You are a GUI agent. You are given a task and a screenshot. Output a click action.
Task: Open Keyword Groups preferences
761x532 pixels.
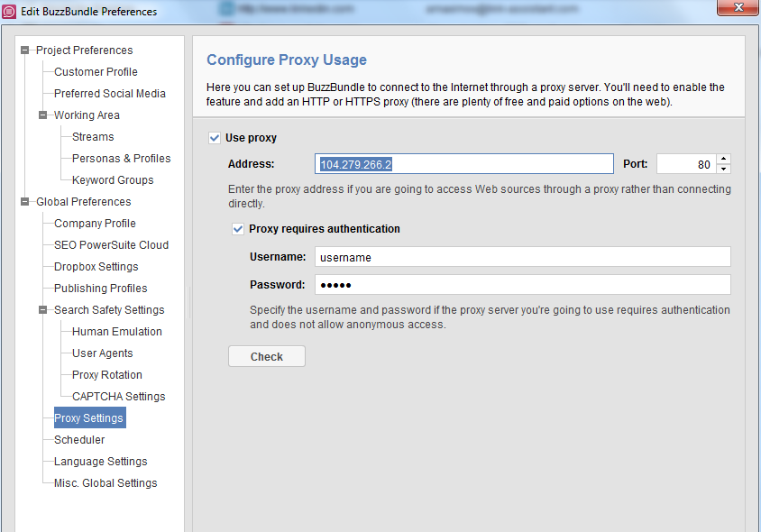tap(113, 180)
